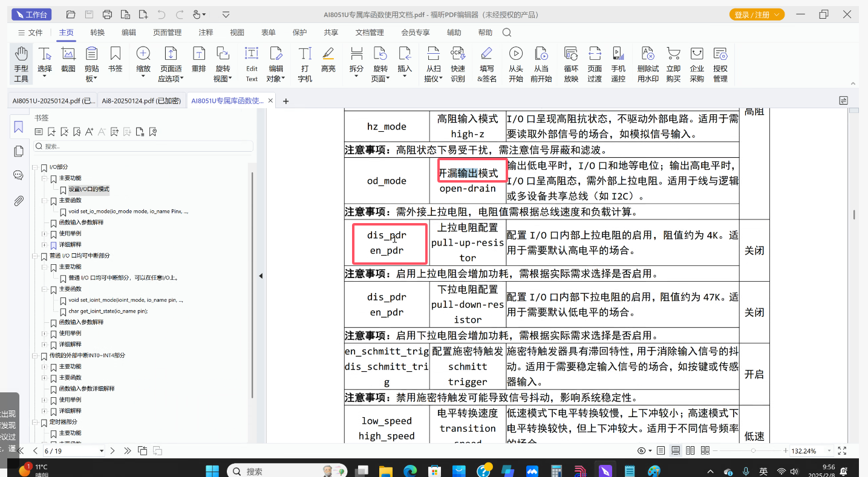This screenshot has height=477, width=868.
Task: Click the zoom slider in status bar
Action: tap(753, 451)
